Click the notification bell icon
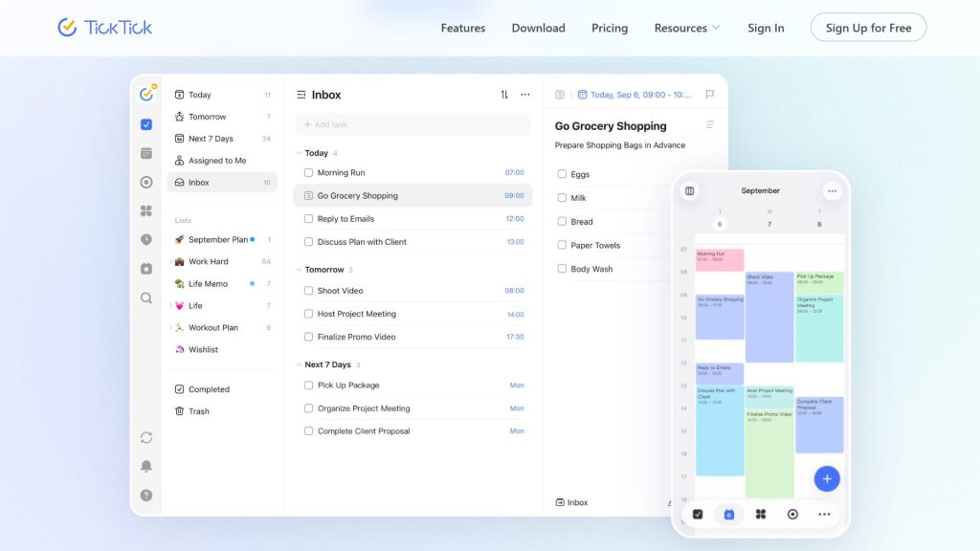 pyautogui.click(x=146, y=466)
